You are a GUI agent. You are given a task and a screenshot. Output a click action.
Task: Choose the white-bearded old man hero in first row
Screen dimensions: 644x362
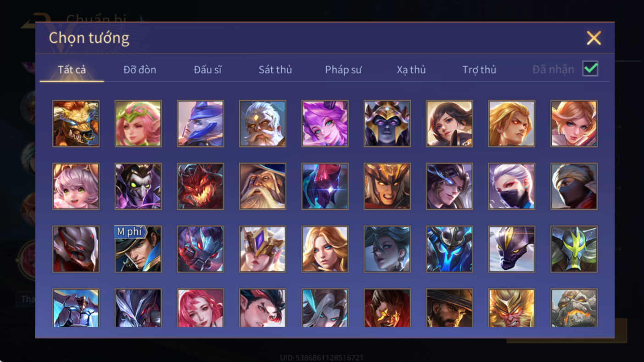point(263,123)
